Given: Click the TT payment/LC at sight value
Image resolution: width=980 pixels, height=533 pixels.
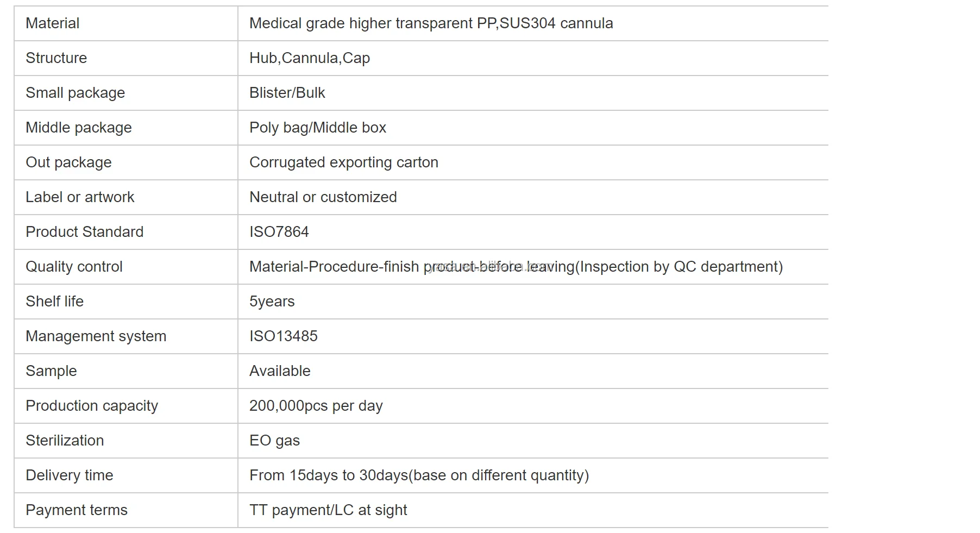Looking at the screenshot, I should pyautogui.click(x=328, y=510).
